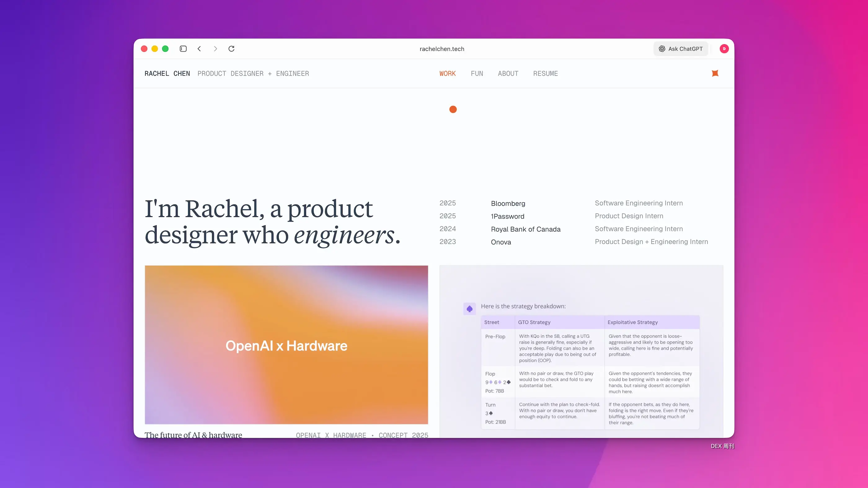Image resolution: width=868 pixels, height=488 pixels.
Task: Click the 1Password experience entry
Action: pyautogui.click(x=507, y=216)
